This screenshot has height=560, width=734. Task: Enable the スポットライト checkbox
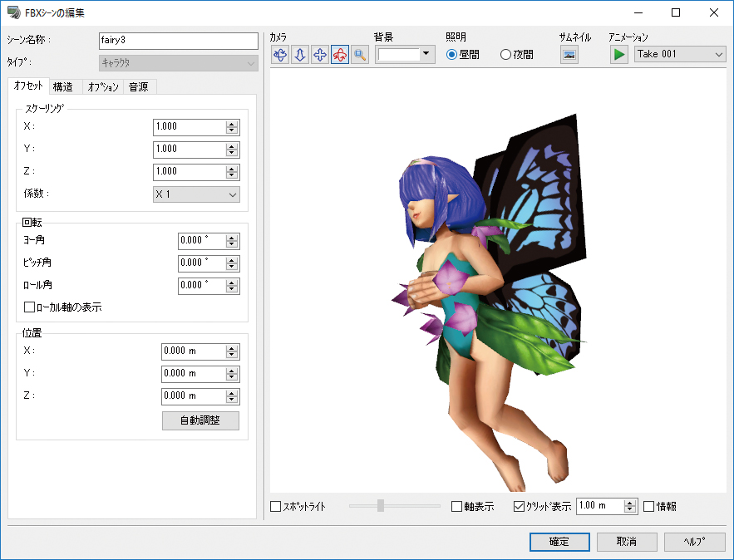coord(276,506)
